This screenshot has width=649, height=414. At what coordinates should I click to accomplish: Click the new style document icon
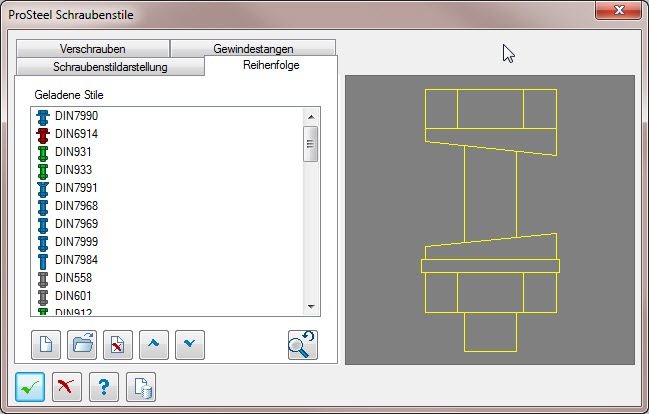point(46,345)
